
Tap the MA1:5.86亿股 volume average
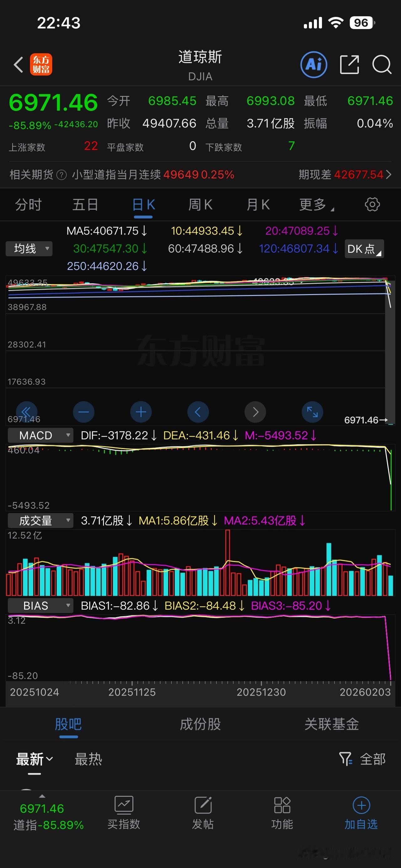click(x=178, y=521)
